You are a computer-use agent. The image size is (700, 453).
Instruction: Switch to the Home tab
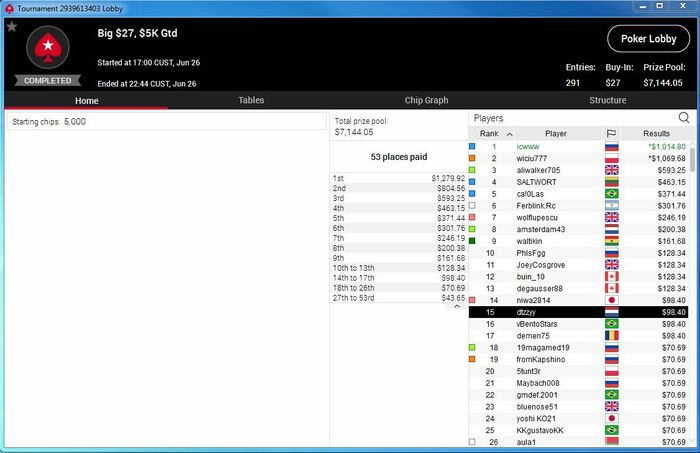coord(87,100)
